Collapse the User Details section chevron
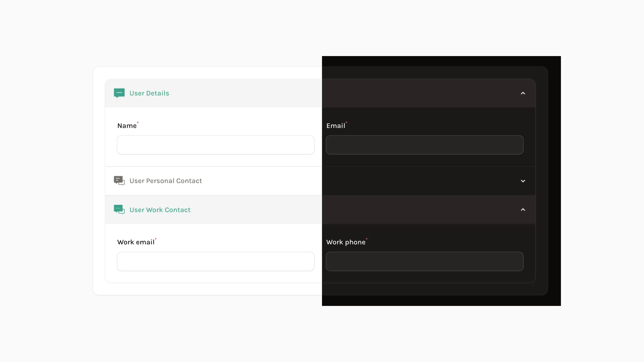Screen dimensions: 644x362 click(523, 93)
